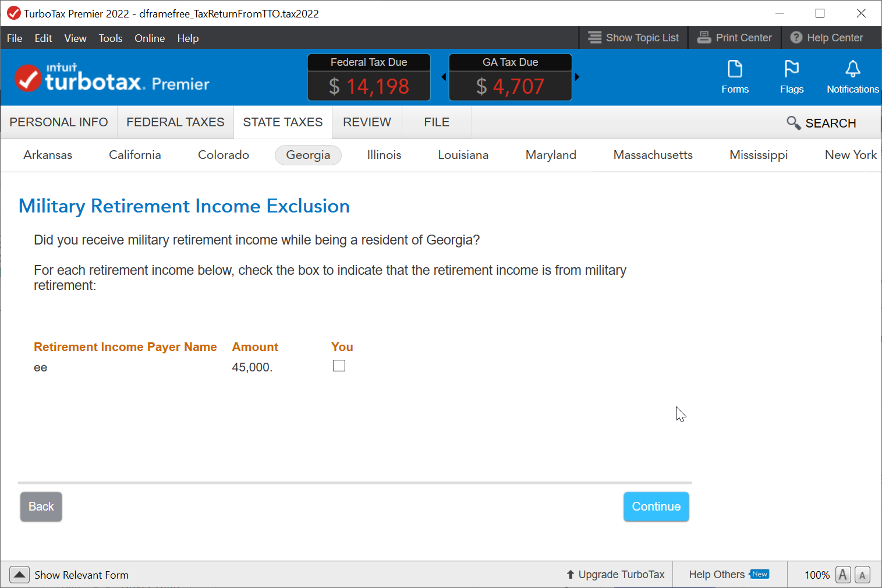The width and height of the screenshot is (882, 588).
Task: Click Show Topic List
Action: 633,38
